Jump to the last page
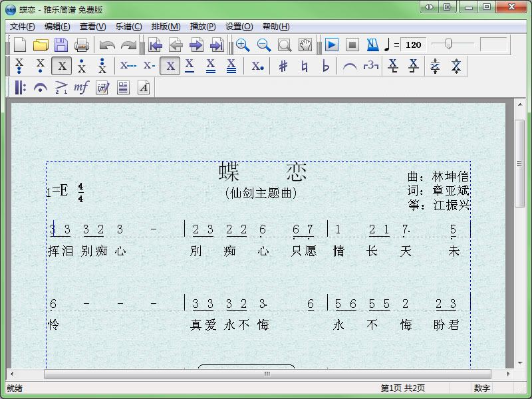The image size is (532, 399). 217,45
